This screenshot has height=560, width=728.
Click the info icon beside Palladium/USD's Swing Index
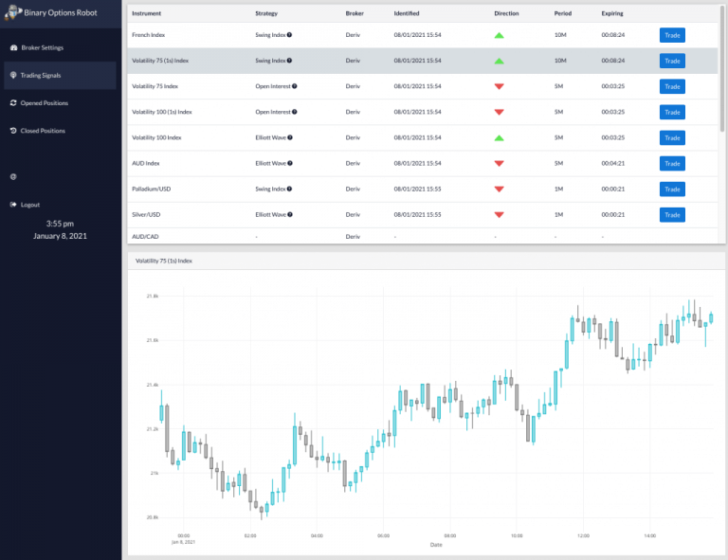(289, 190)
